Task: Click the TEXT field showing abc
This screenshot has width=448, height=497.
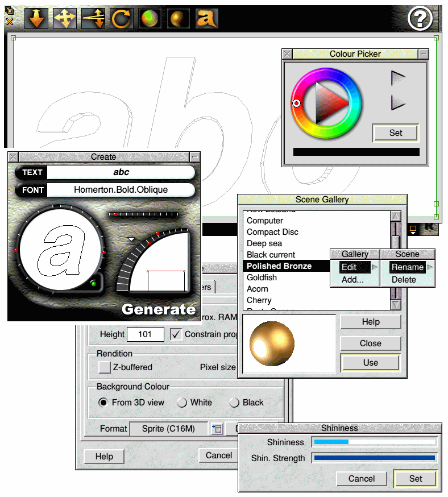Action: tap(121, 172)
